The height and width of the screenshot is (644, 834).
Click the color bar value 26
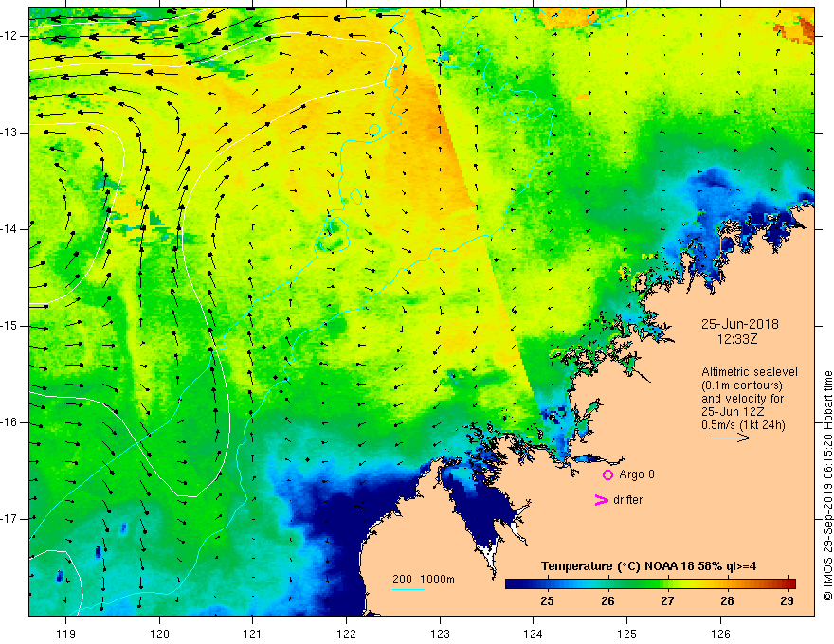[x=607, y=601]
